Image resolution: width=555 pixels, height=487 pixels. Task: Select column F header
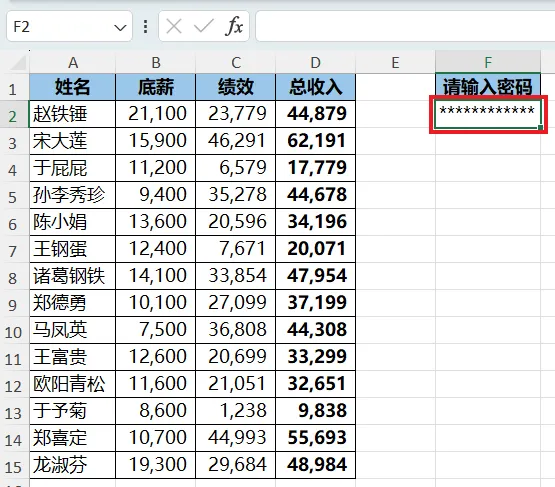[488, 62]
